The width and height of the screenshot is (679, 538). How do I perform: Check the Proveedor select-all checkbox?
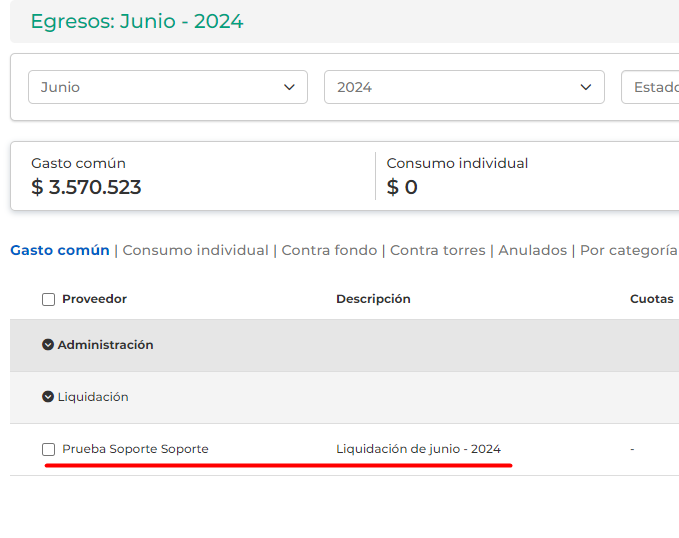[48, 299]
